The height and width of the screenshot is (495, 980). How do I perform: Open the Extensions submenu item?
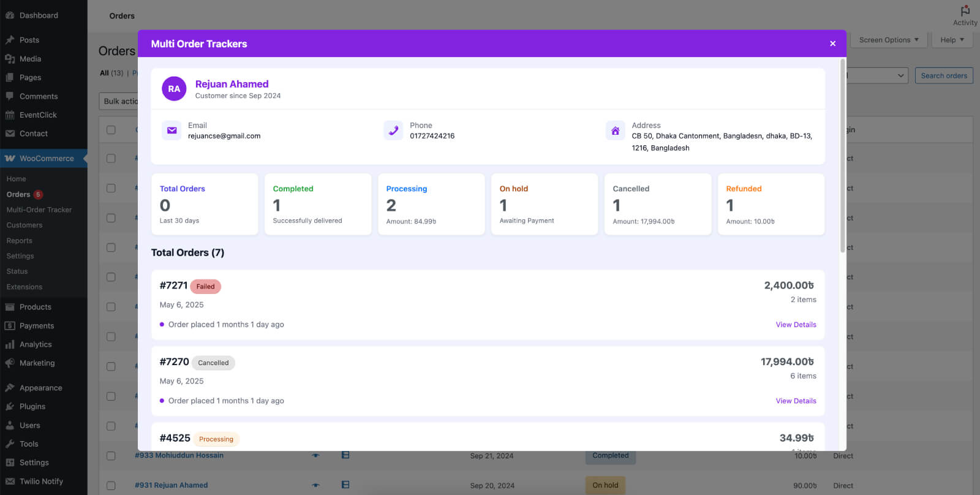tap(24, 287)
